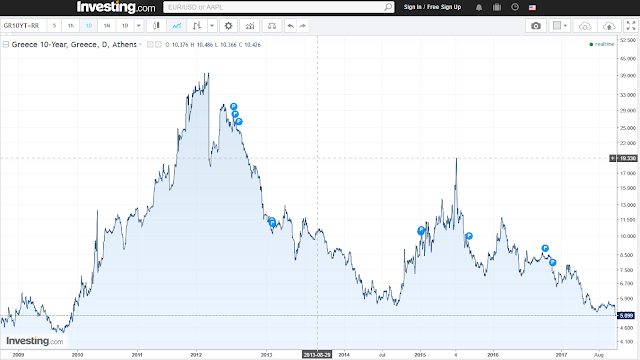Save chart layout to cloud upload icon

[609, 26]
